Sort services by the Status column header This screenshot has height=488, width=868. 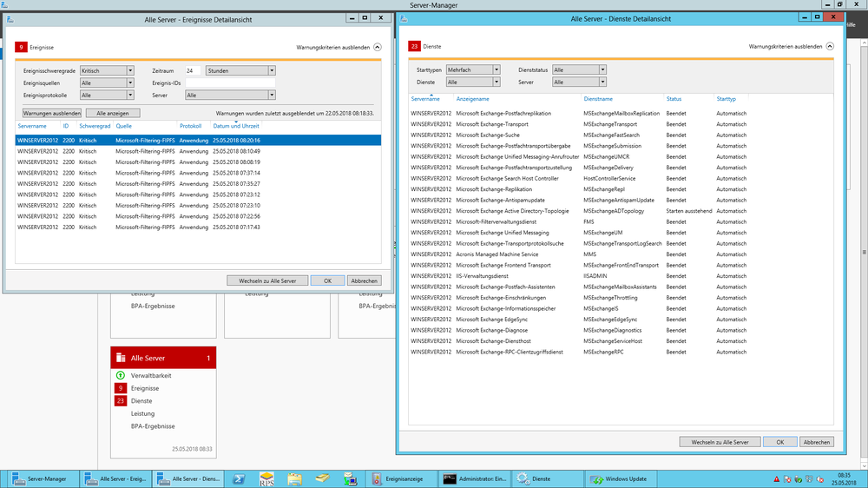(674, 99)
